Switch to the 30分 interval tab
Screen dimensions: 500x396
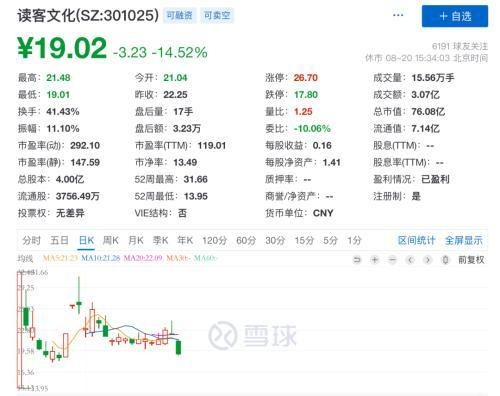click(x=275, y=240)
